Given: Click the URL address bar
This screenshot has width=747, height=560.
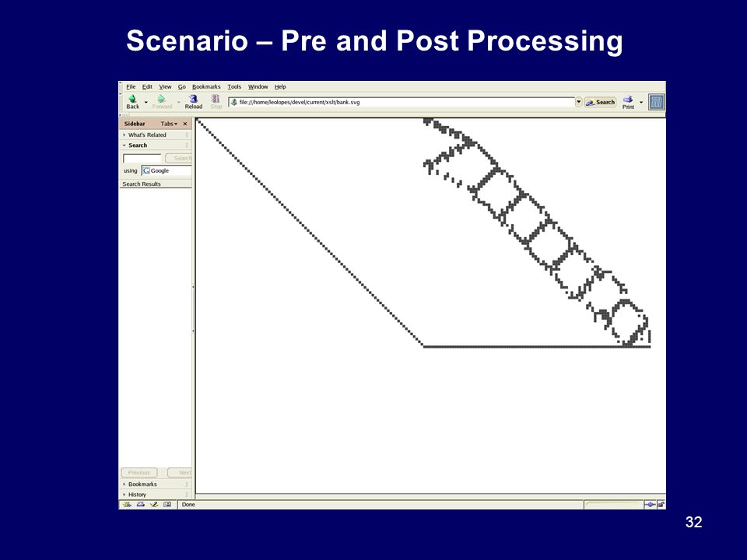Looking at the screenshot, I should tap(402, 102).
